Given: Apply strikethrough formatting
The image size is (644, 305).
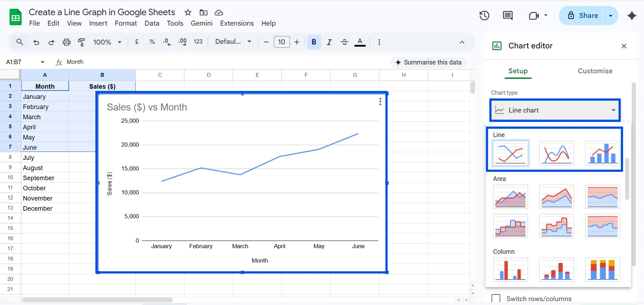Looking at the screenshot, I should pyautogui.click(x=344, y=42).
